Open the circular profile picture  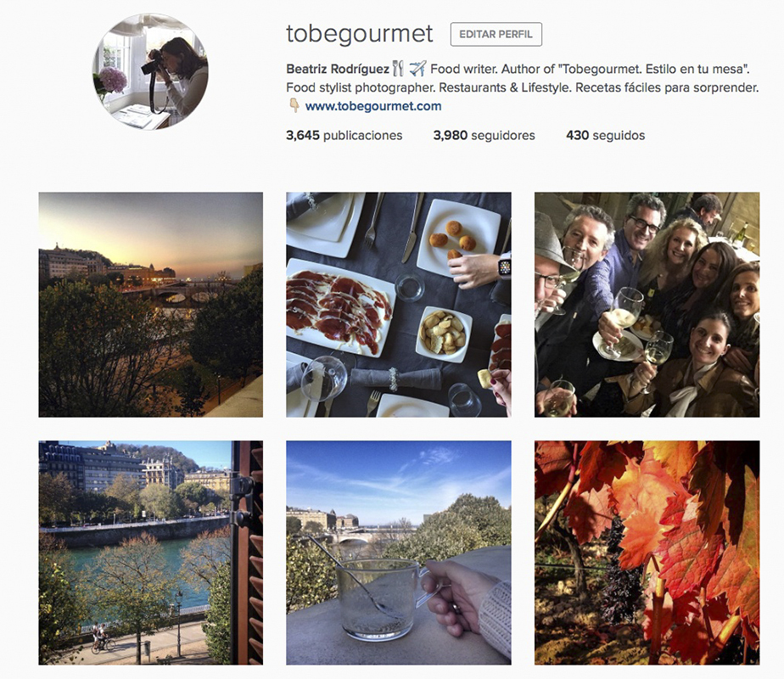pyautogui.click(x=150, y=72)
